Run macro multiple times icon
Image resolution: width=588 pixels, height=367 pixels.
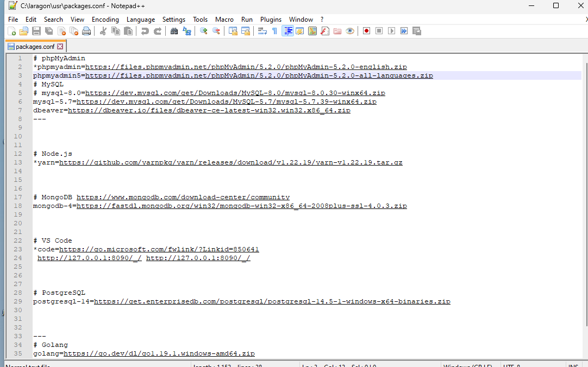tap(404, 31)
